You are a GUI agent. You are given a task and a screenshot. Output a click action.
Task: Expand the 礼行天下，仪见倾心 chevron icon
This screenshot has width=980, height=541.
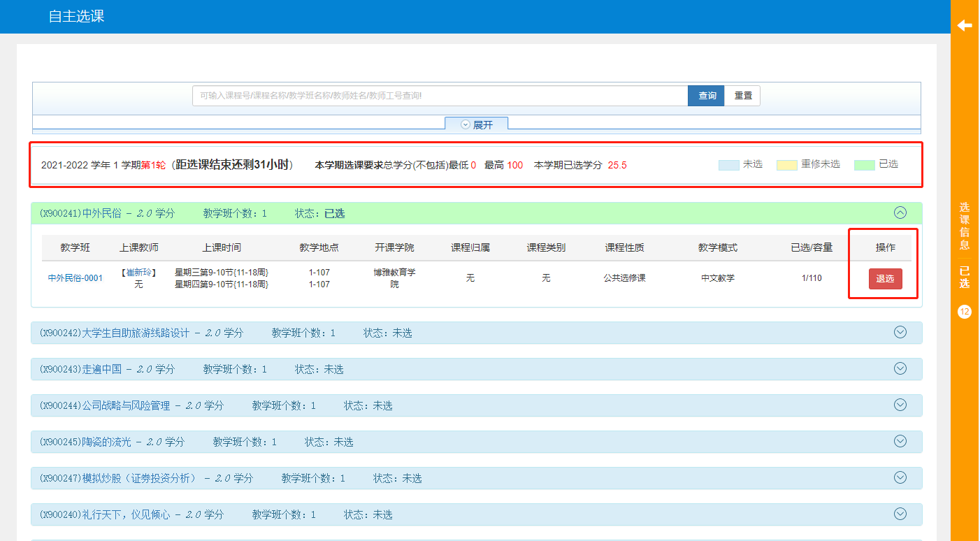[900, 514]
